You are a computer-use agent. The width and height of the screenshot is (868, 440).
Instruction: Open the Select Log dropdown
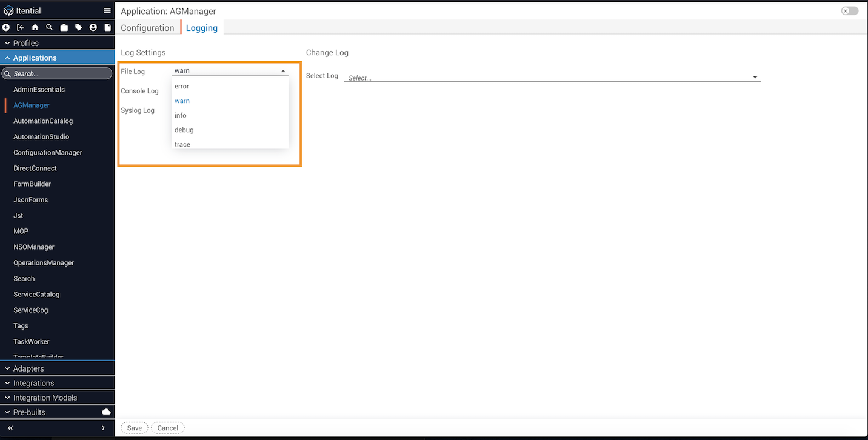pyautogui.click(x=552, y=77)
